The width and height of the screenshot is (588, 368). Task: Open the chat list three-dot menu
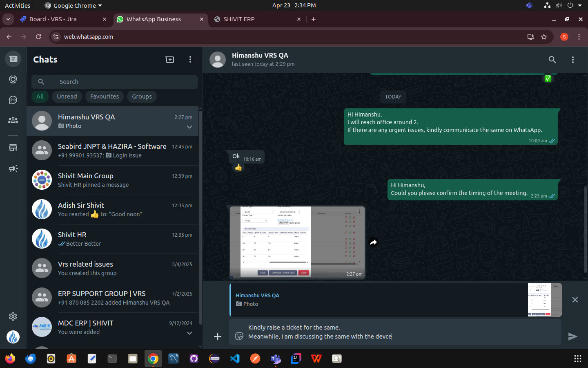click(x=190, y=60)
